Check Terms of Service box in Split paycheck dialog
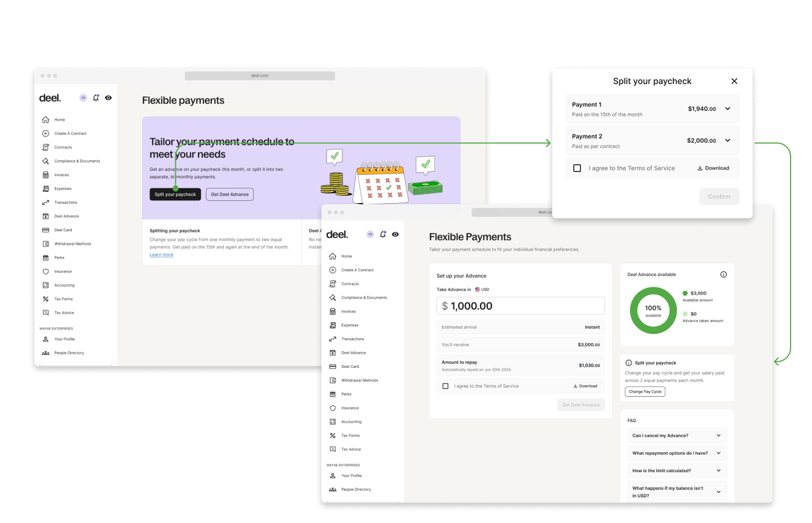The width and height of the screenshot is (812, 523). [x=577, y=168]
